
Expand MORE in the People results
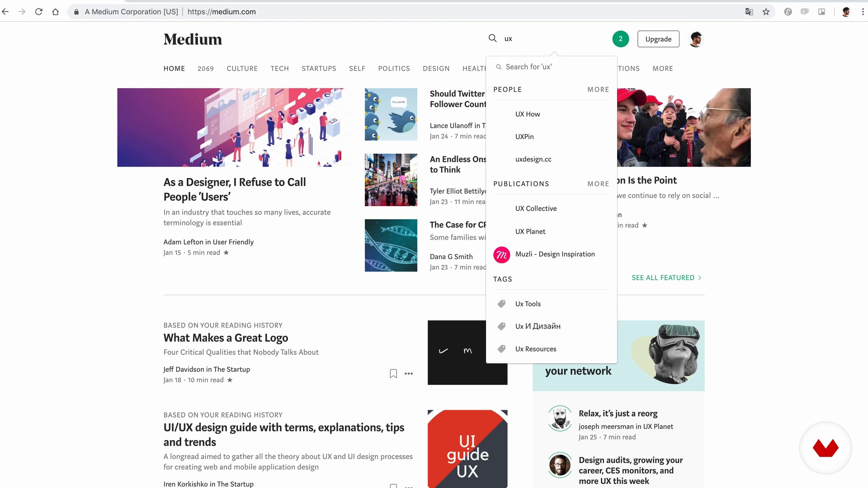coord(598,89)
